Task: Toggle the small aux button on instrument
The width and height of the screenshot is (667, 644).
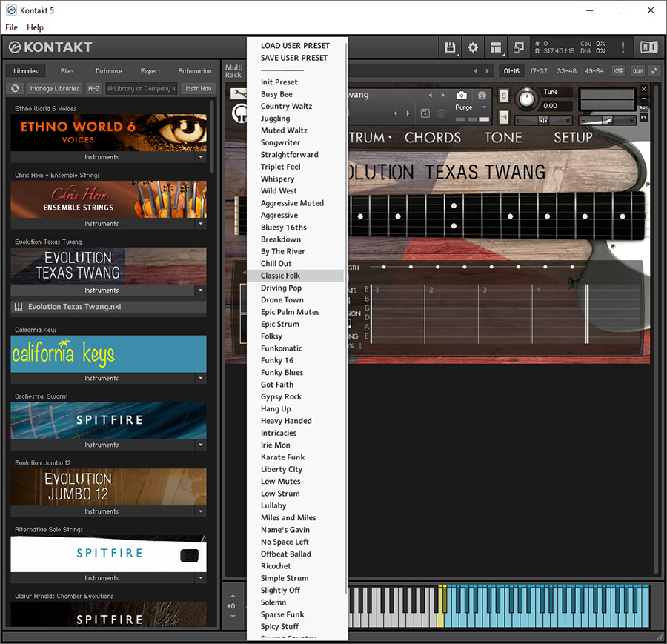Action: tap(643, 107)
